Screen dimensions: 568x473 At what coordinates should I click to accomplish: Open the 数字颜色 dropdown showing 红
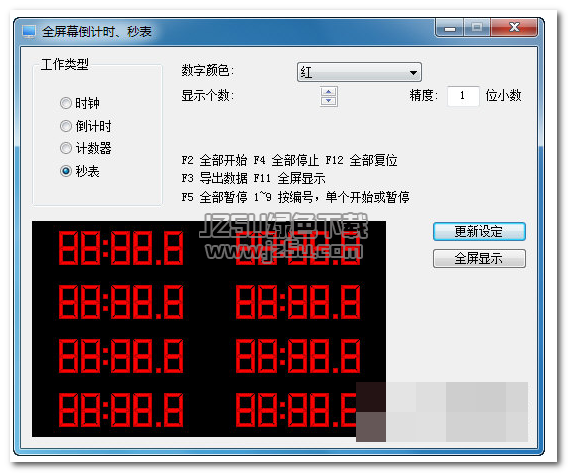(x=359, y=72)
